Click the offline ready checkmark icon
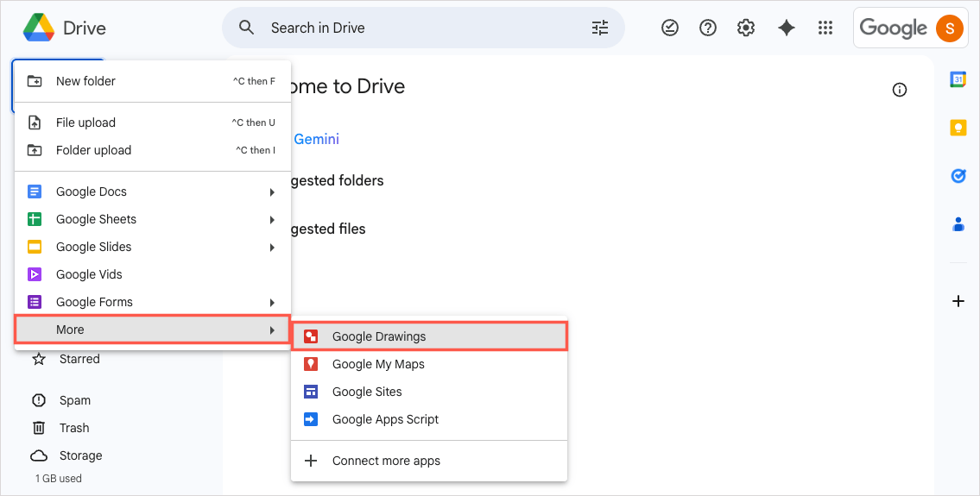This screenshot has height=496, width=980. pyautogui.click(x=670, y=28)
